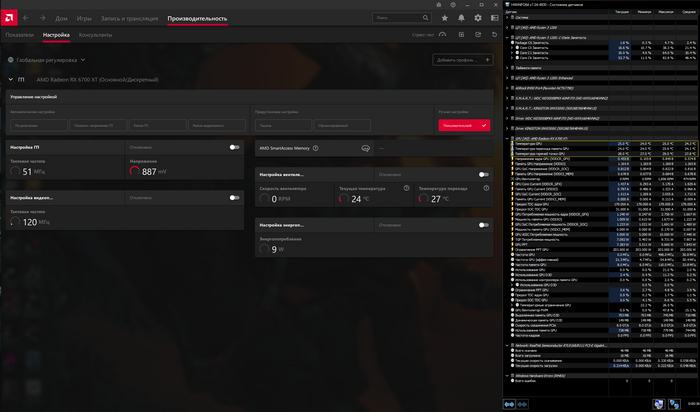Toggle the video memory tuning switch
700x412 pixels.
(234, 198)
